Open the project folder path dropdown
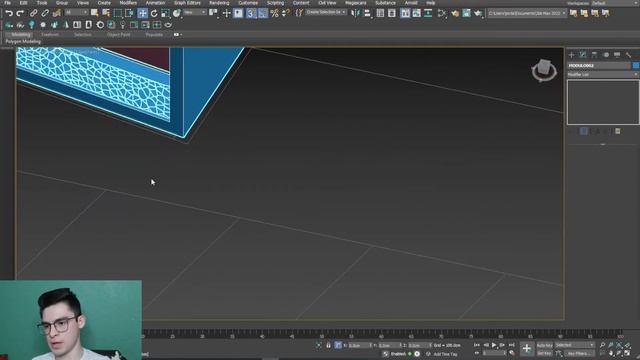The height and width of the screenshot is (360, 640). (527, 13)
